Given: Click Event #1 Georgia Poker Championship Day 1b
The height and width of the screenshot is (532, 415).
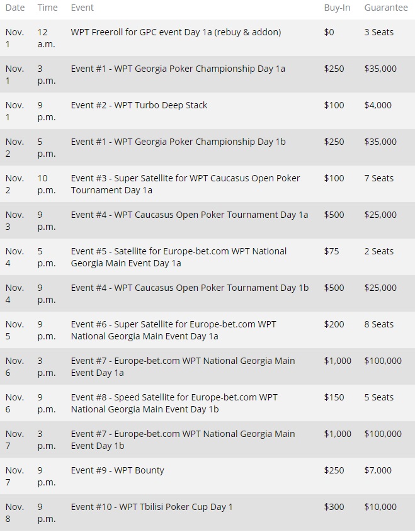Looking at the screenshot, I should pos(178,142).
